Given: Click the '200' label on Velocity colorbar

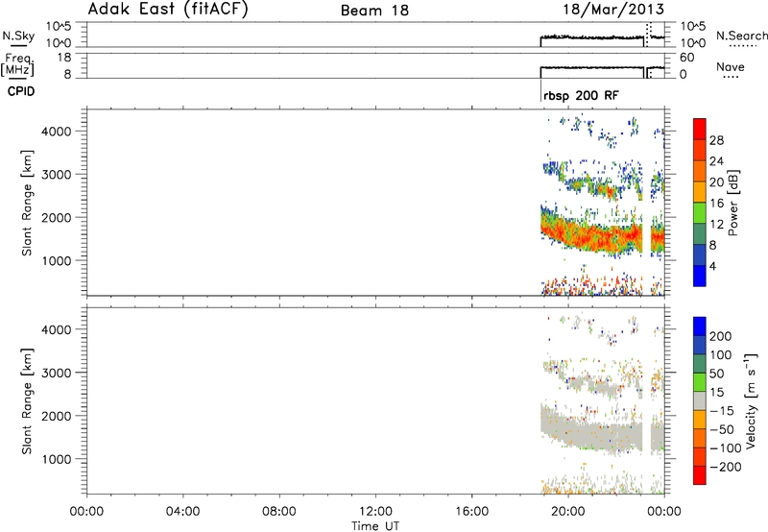Looking at the screenshot, I should [x=721, y=336].
